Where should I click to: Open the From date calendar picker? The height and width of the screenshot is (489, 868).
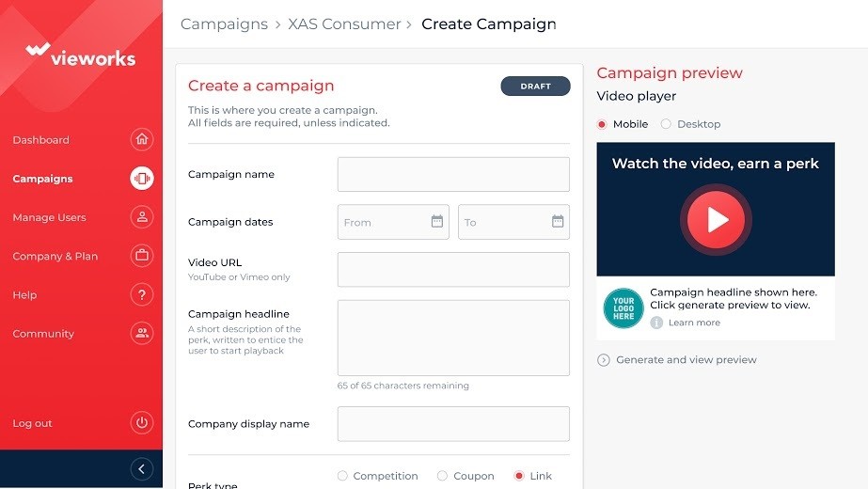pyautogui.click(x=437, y=222)
